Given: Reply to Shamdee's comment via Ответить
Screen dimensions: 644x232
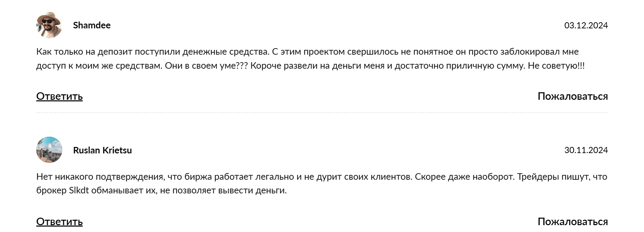Looking at the screenshot, I should (59, 96).
